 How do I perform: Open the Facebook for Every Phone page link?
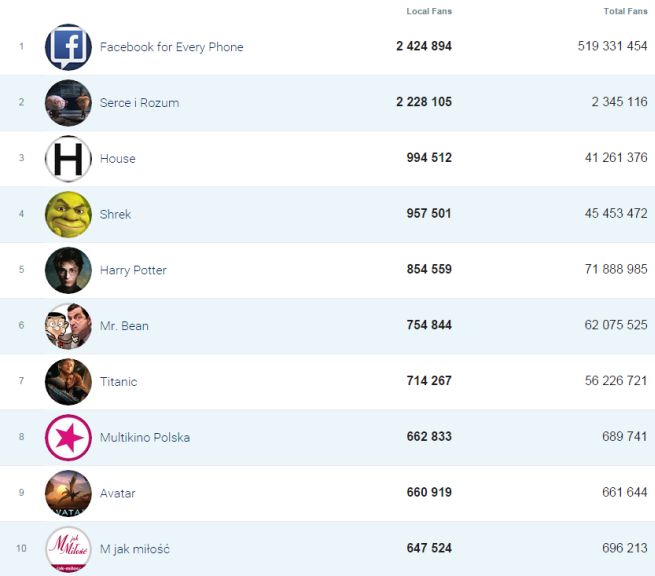[171, 47]
